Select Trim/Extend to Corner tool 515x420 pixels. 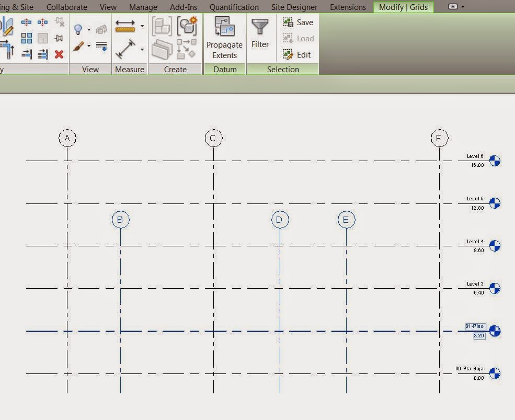(7, 49)
